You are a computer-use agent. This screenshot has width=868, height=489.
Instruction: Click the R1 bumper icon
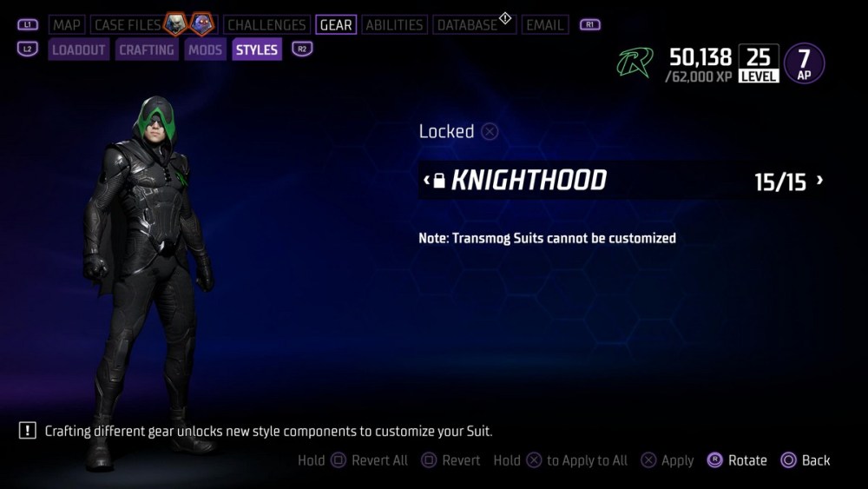[x=589, y=25]
